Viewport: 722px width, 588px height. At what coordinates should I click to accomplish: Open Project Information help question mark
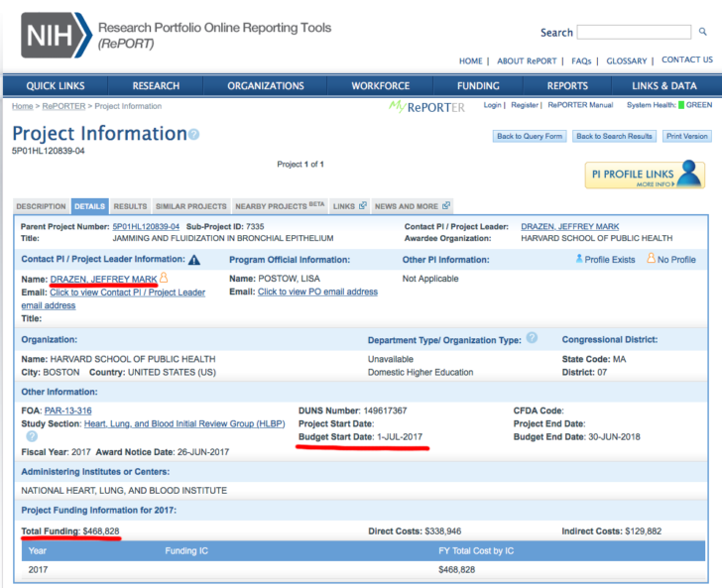(193, 135)
